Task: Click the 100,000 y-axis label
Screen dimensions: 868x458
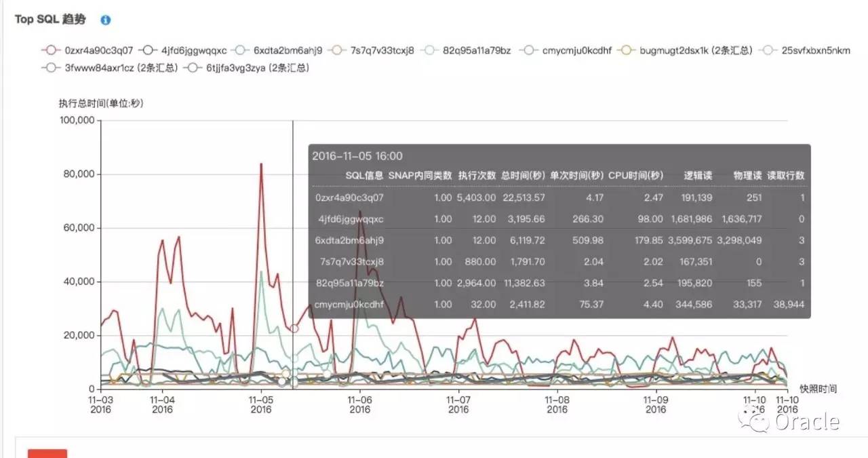Action: click(79, 121)
